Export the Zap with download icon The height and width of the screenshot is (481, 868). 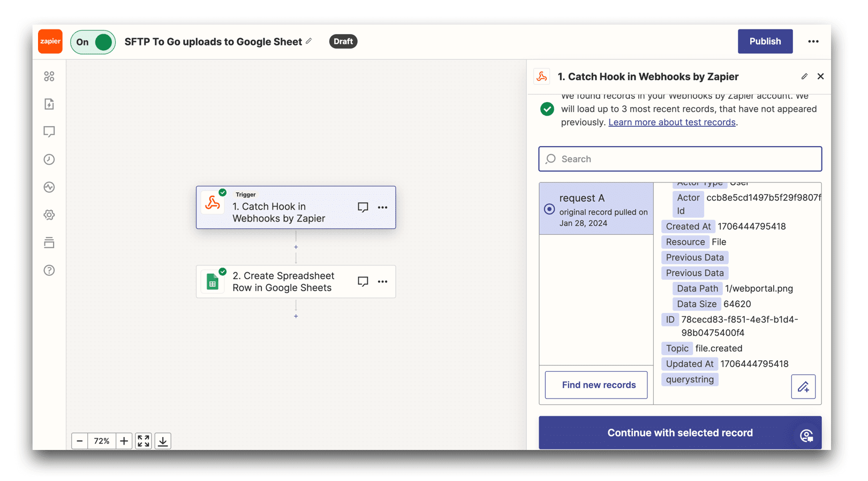[x=163, y=441]
